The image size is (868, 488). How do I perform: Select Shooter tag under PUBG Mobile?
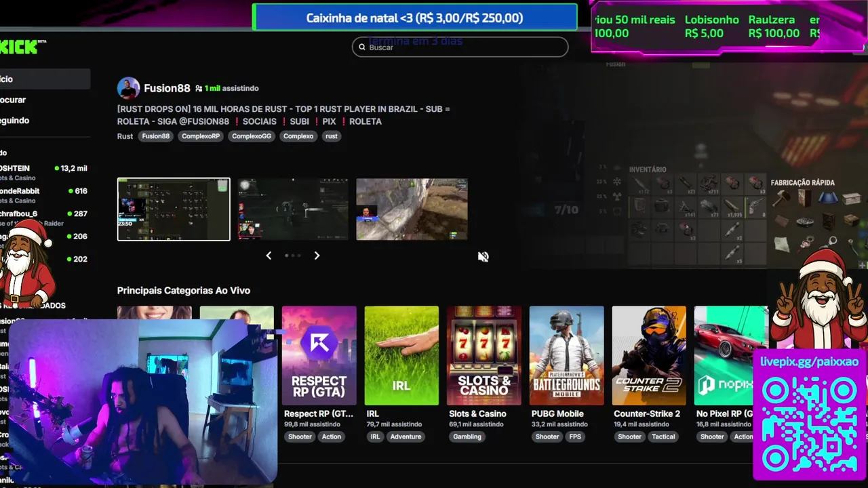[x=547, y=436]
